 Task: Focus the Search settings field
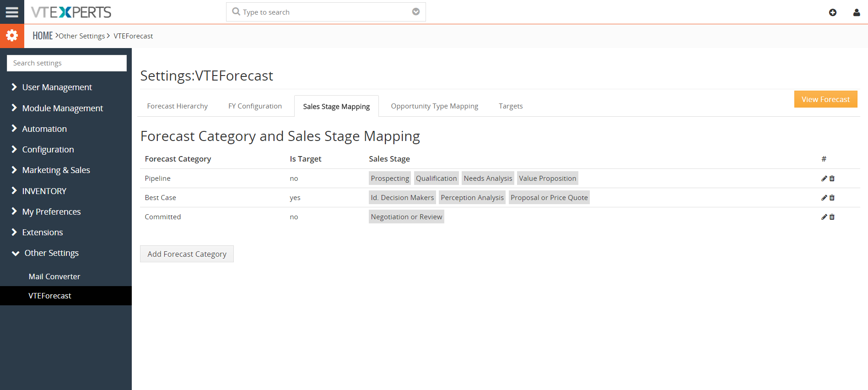67,63
